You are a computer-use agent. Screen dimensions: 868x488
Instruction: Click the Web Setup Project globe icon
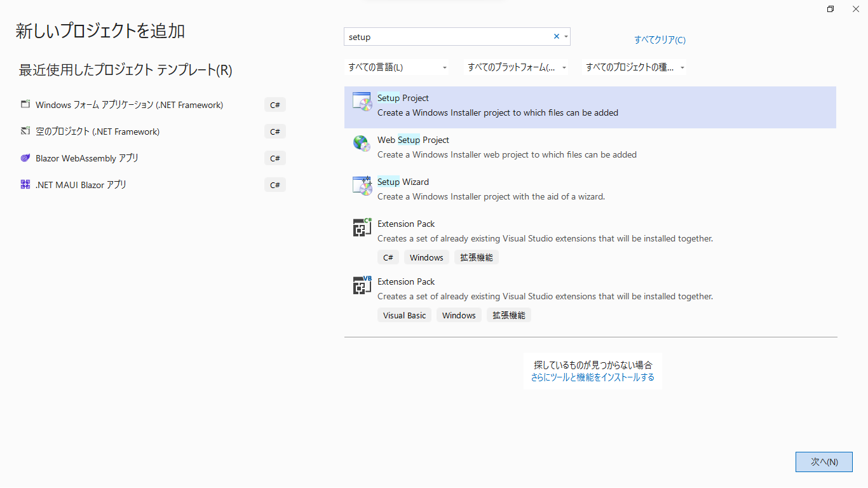click(362, 144)
